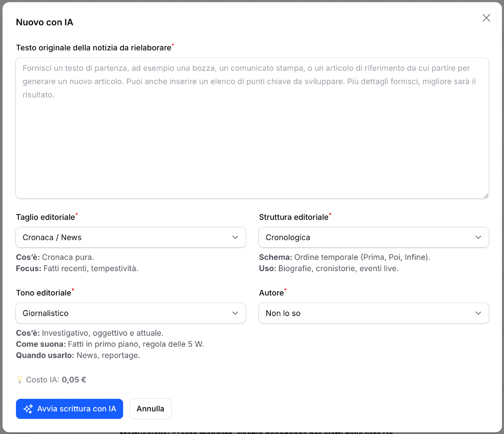504x434 pixels.
Task: Click the chevron arrow in Taglio editoriale field
Action: point(235,238)
